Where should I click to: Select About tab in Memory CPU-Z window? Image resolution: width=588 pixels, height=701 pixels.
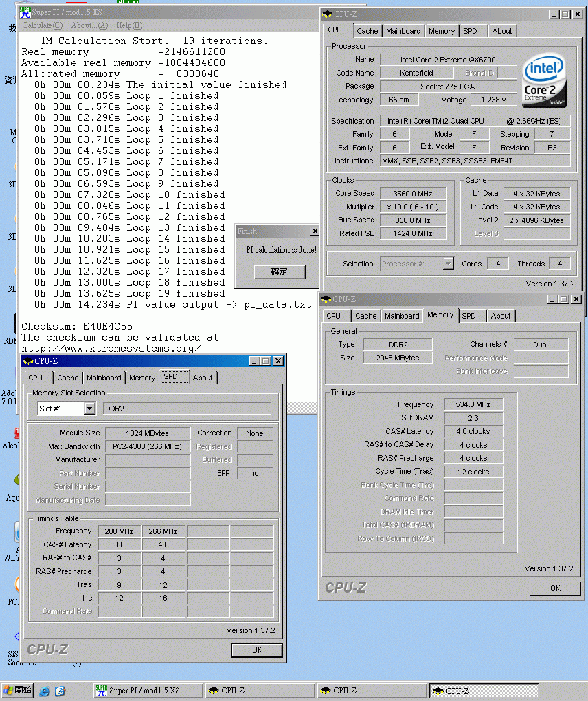(500, 316)
